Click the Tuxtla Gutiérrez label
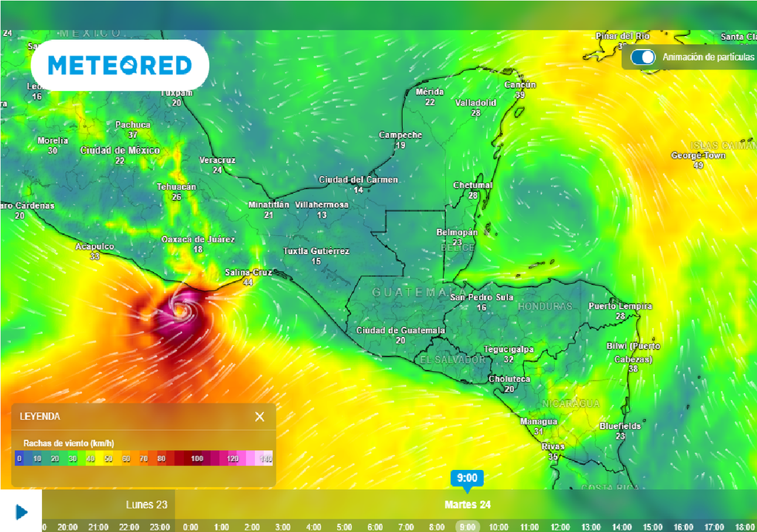Screen dimensions: 757x532 pos(316,251)
